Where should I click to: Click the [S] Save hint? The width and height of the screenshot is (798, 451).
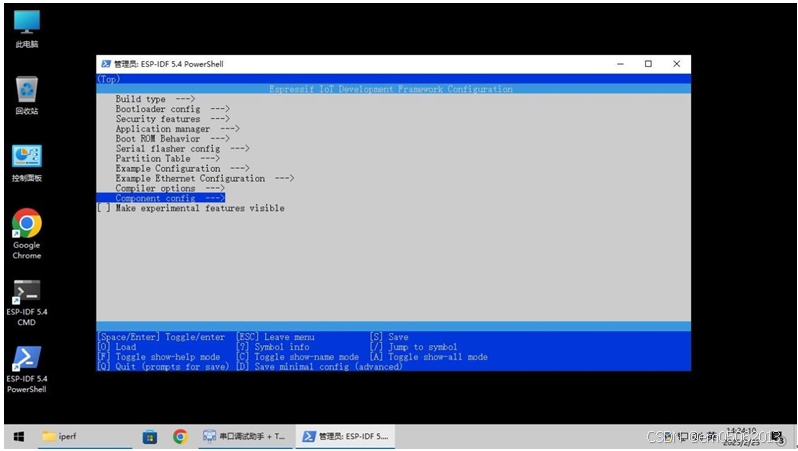click(x=389, y=337)
